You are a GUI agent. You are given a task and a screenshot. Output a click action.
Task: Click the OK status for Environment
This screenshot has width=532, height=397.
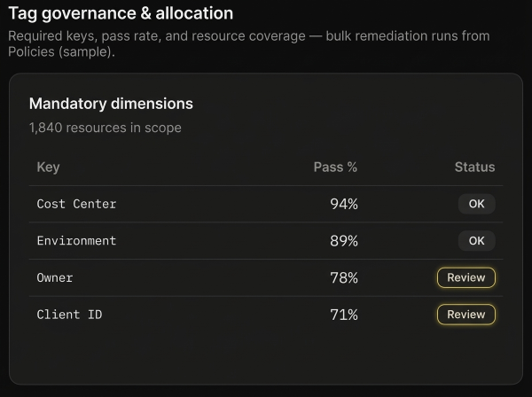pyautogui.click(x=476, y=241)
